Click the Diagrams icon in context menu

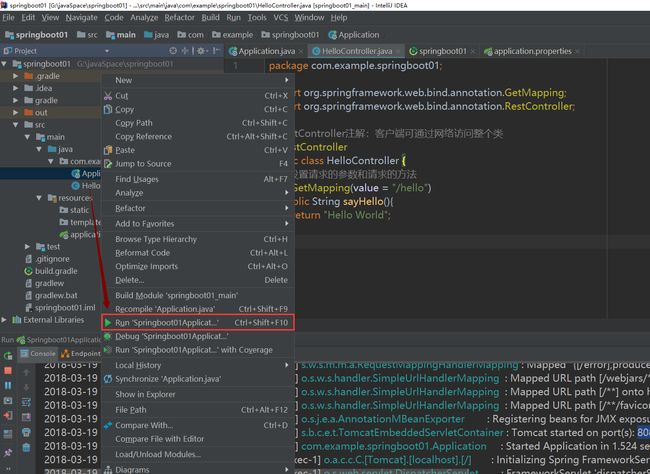coord(108,470)
